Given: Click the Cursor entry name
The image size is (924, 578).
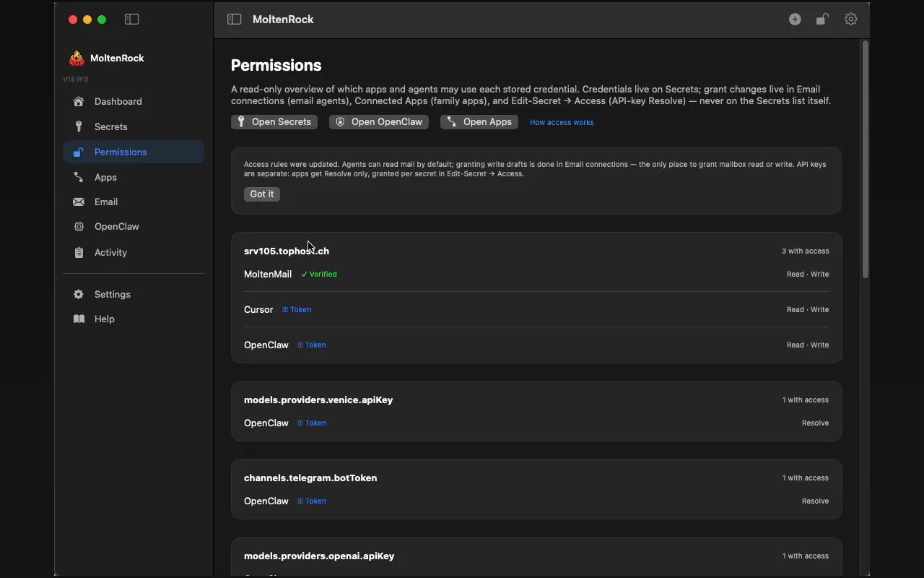Looking at the screenshot, I should (x=258, y=310).
